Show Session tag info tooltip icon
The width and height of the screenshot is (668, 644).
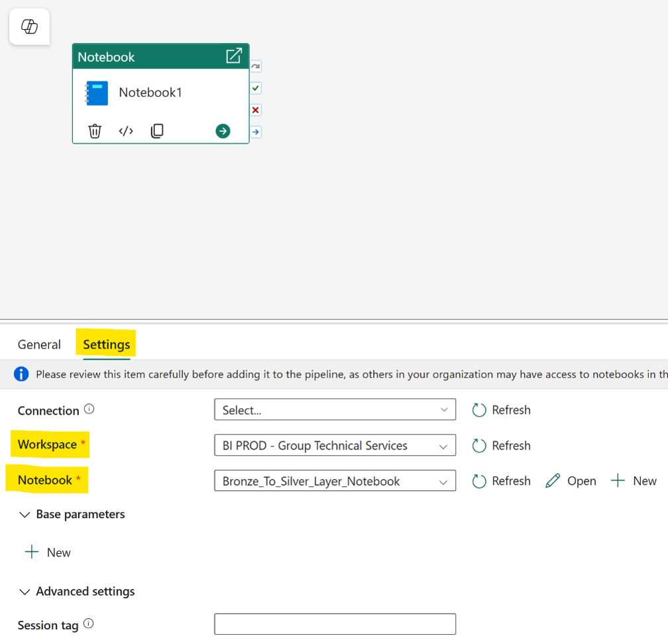(89, 623)
